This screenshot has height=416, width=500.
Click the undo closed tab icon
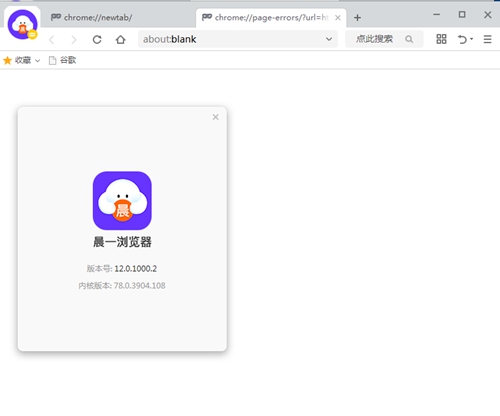[x=462, y=39]
